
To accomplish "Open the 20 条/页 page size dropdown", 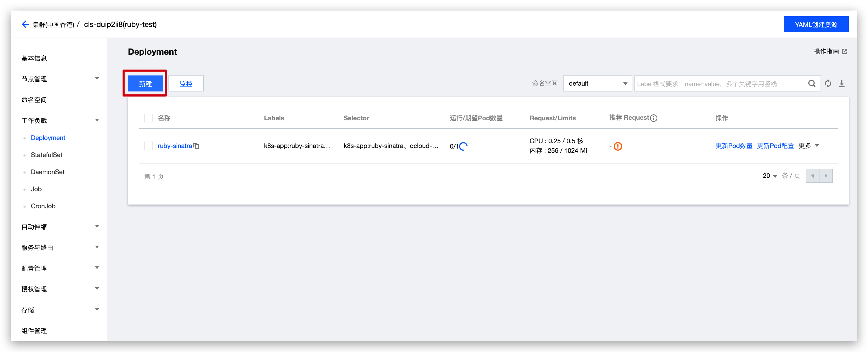I will [770, 176].
